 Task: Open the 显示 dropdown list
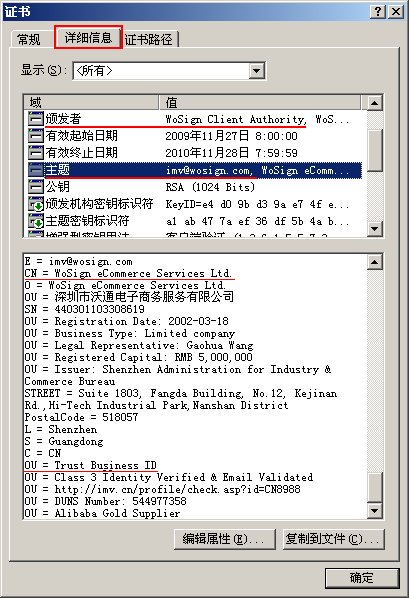pyautogui.click(x=257, y=71)
